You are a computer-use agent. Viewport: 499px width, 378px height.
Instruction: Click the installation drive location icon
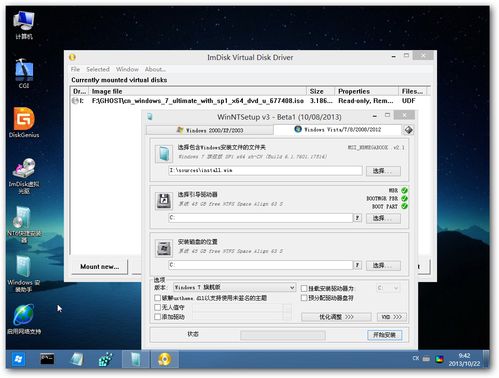(x=164, y=248)
